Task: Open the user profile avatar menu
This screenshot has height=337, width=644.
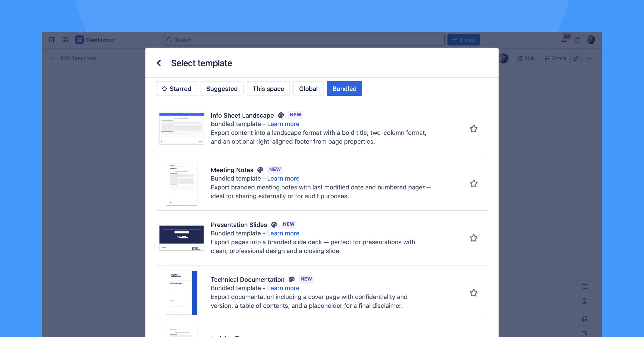Action: [591, 40]
